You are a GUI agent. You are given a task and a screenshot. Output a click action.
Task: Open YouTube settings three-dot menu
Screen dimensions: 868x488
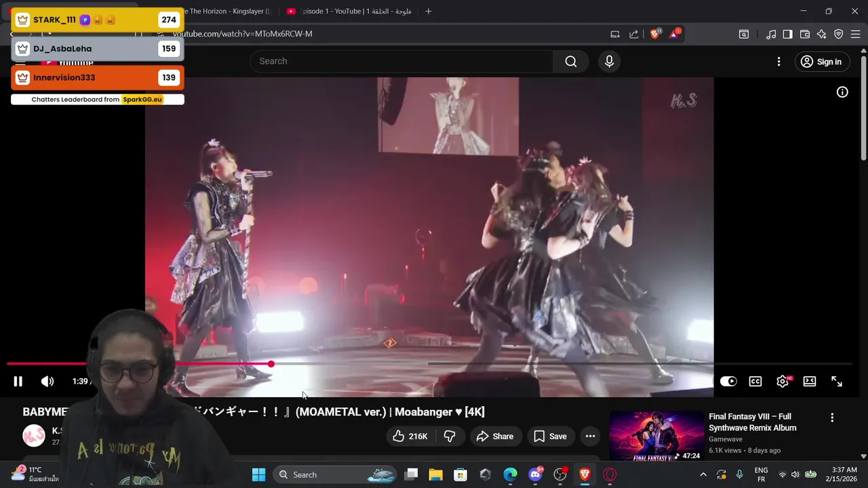click(x=778, y=62)
